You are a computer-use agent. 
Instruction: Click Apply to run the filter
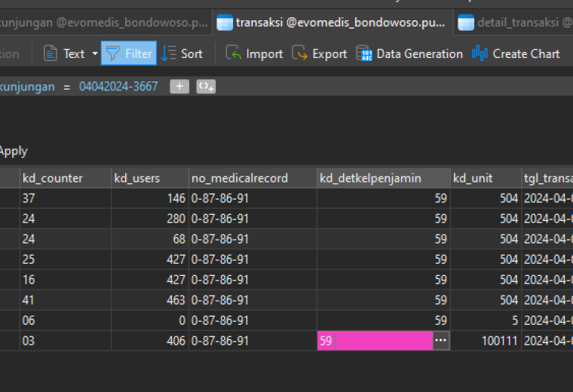tap(14, 151)
